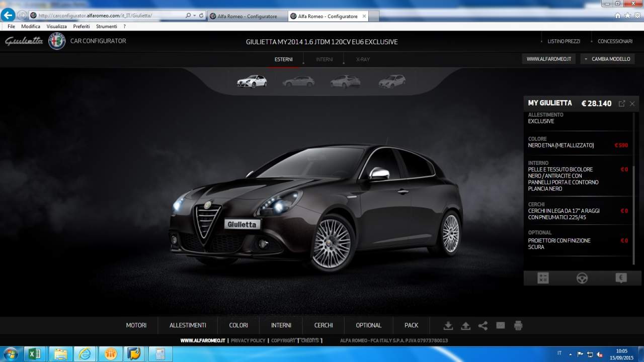Go back with the browser back arrow
The width and height of the screenshot is (644, 362).
pyautogui.click(x=8, y=15)
